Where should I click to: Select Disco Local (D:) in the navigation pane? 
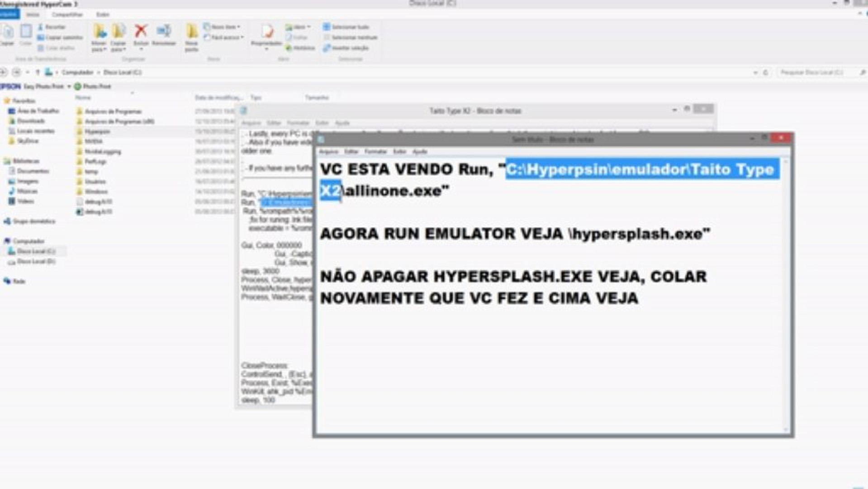coord(32,262)
